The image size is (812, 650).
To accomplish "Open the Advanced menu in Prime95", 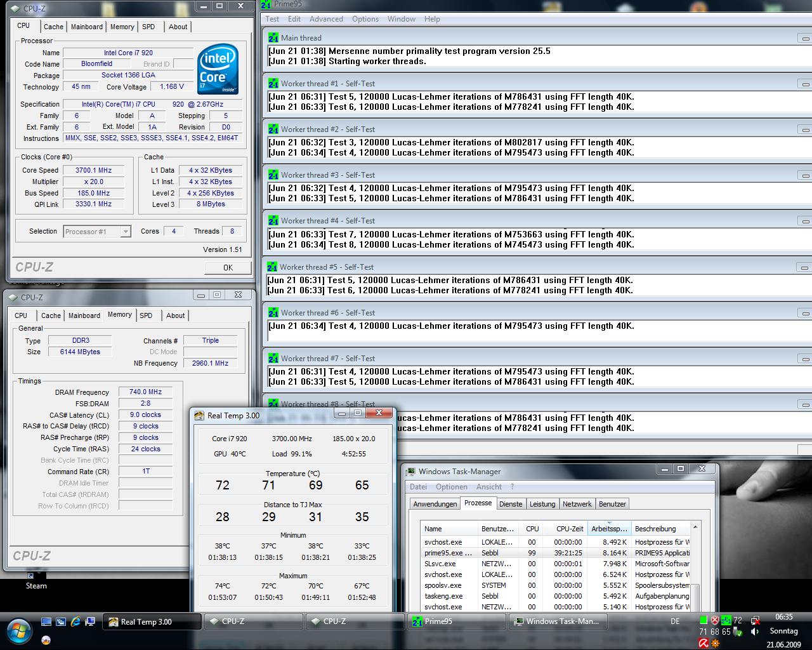I will pos(326,19).
